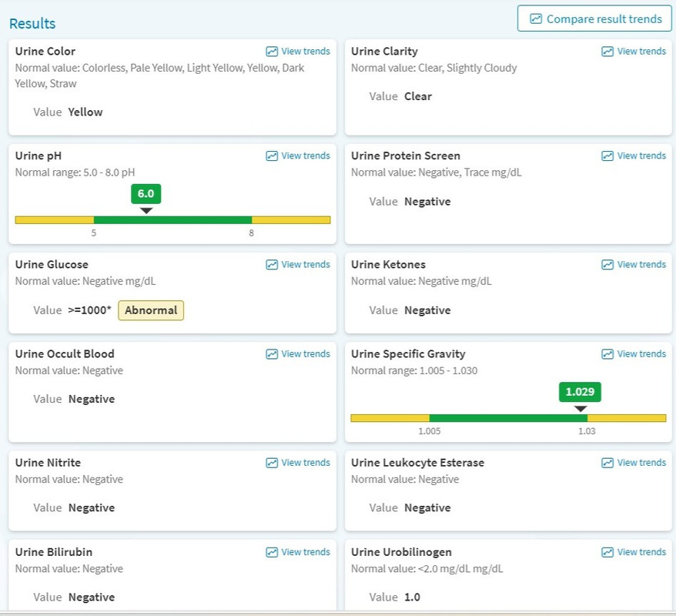The height and width of the screenshot is (616, 676).
Task: Click the Clear value in Urine Clarity
Action: coord(418,96)
